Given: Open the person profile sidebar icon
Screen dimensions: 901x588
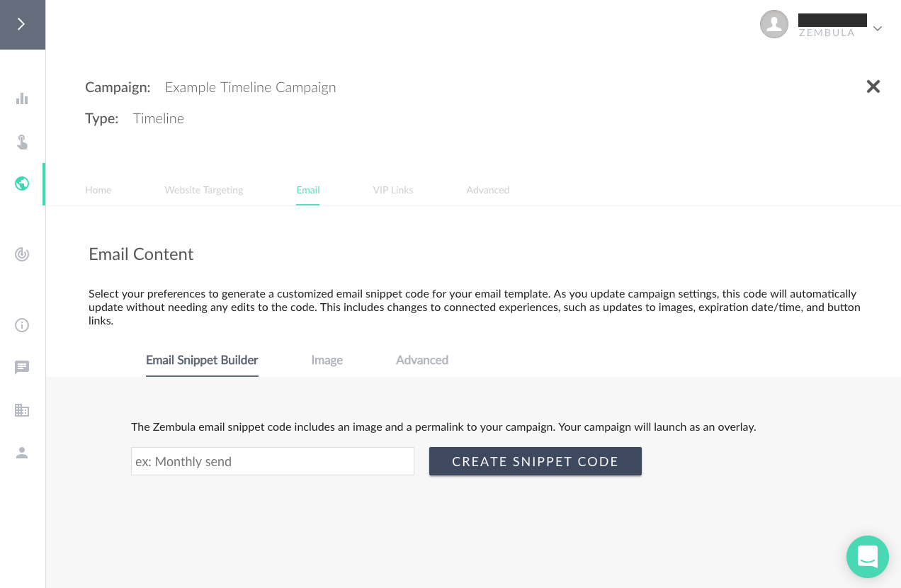Looking at the screenshot, I should coord(22,453).
